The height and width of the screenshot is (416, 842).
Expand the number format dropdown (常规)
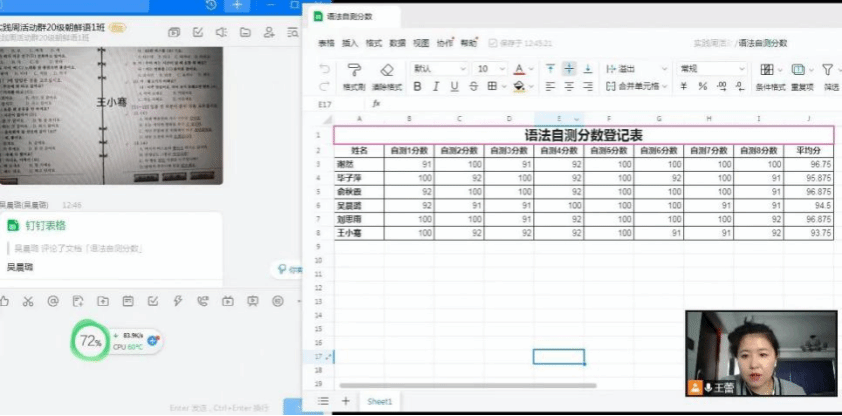pos(712,69)
